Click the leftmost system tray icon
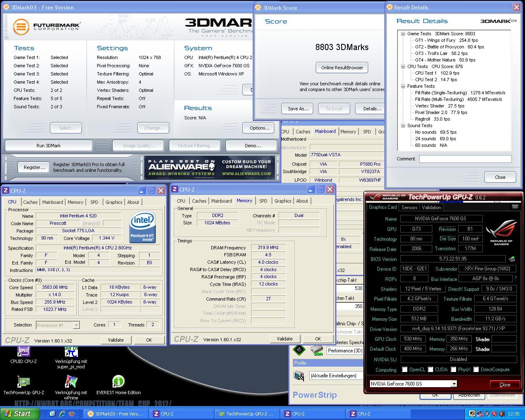The image size is (525, 420). 472,414
